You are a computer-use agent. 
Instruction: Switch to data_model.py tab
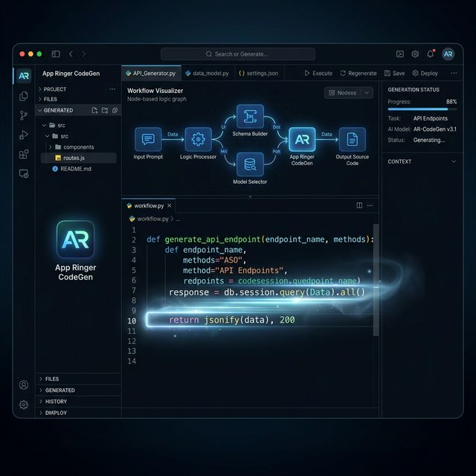208,74
